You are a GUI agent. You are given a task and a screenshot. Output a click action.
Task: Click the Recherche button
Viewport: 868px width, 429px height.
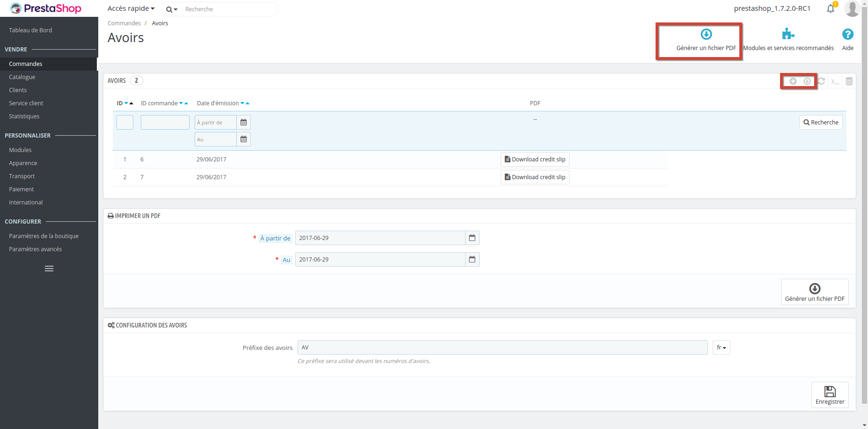click(x=820, y=122)
